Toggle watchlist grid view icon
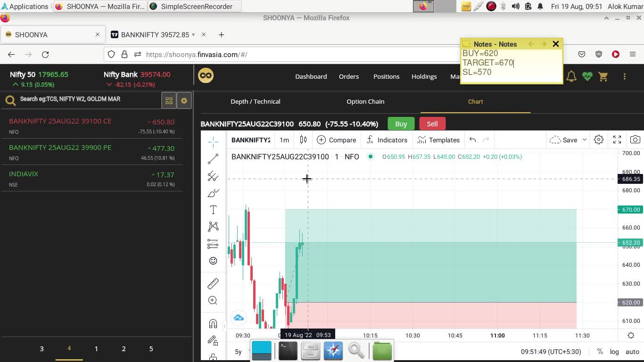Viewport: 644px width, 362px height. click(169, 100)
